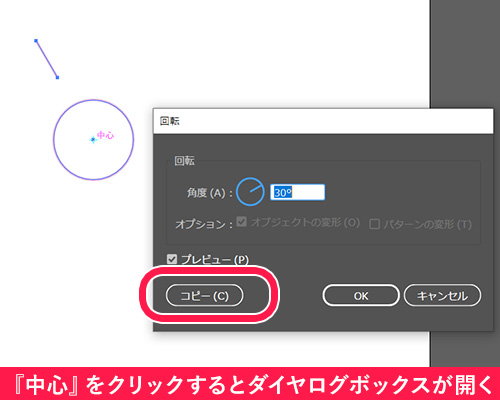Toggle the オブジェクトの変形 (O) checkbox
500x400 pixels.
click(242, 222)
